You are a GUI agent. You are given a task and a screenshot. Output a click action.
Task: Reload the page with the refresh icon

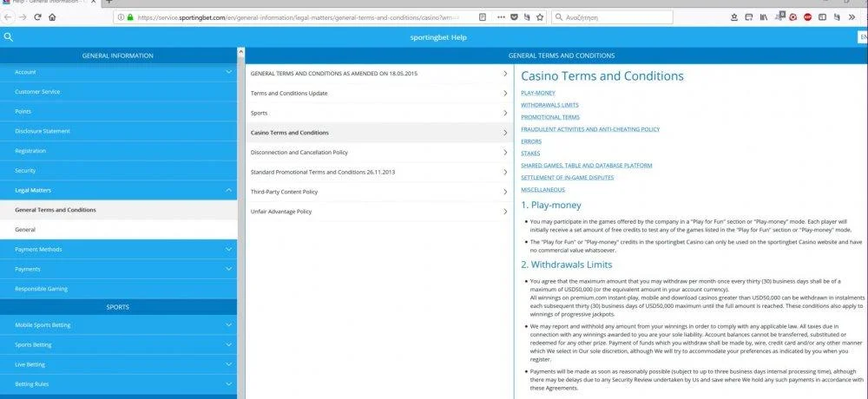coord(37,17)
